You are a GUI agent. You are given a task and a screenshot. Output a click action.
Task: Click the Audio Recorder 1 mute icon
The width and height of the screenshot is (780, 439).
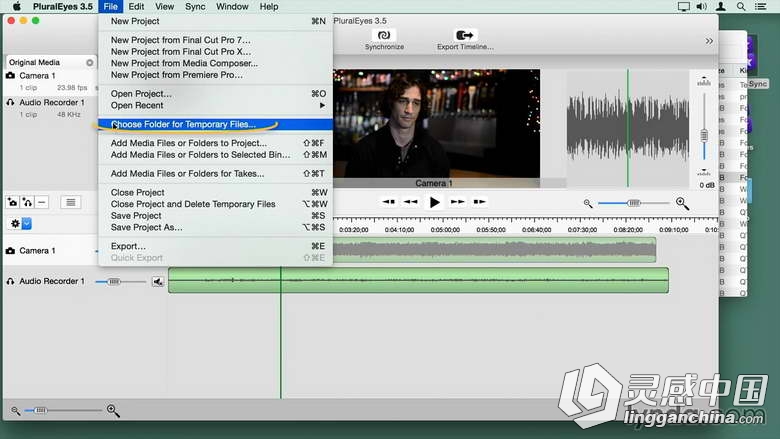[x=158, y=282]
